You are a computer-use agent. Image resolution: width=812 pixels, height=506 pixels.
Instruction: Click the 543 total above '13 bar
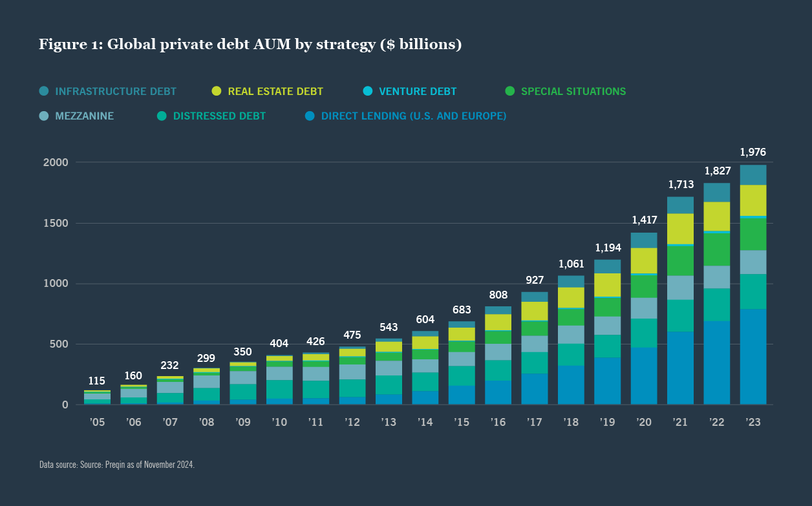[389, 326]
